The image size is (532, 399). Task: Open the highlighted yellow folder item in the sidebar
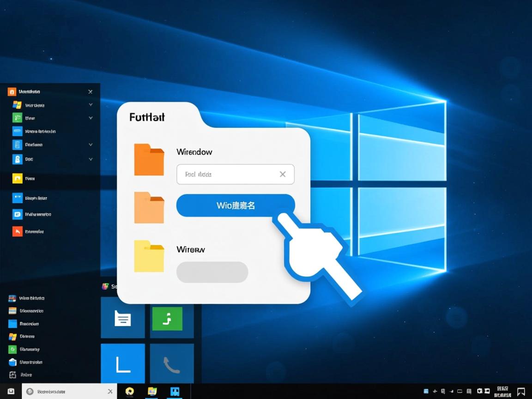(x=18, y=178)
